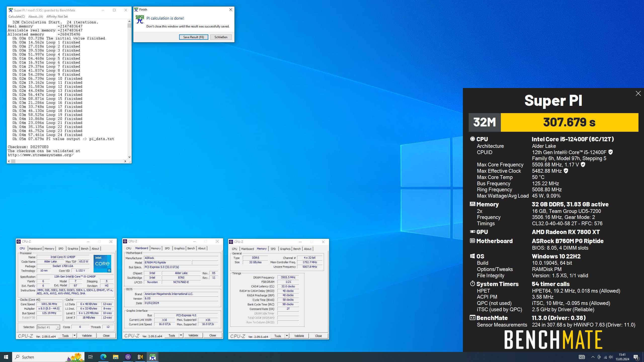Screen dimensions: 644x362
Task: Click CPU-Z title icon of CPU window
Action: click(19, 242)
